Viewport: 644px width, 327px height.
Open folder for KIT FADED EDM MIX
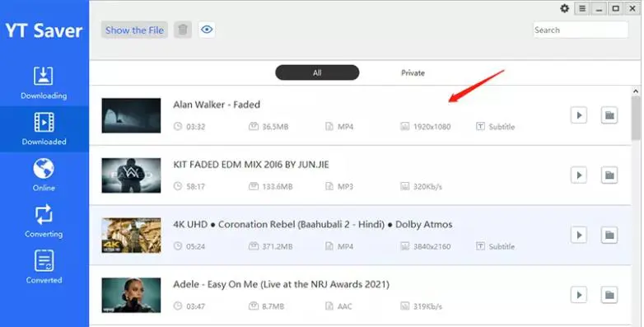[609, 175]
